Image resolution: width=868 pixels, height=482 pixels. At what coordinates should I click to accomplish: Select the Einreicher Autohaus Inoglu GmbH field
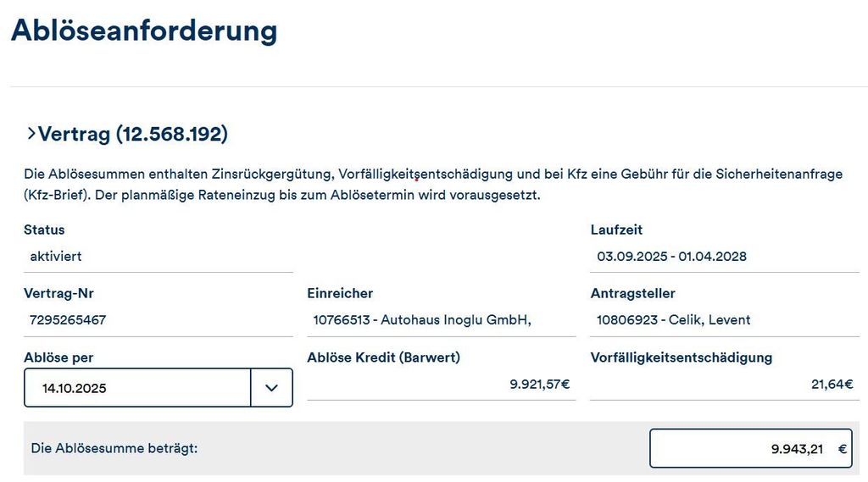pos(441,320)
